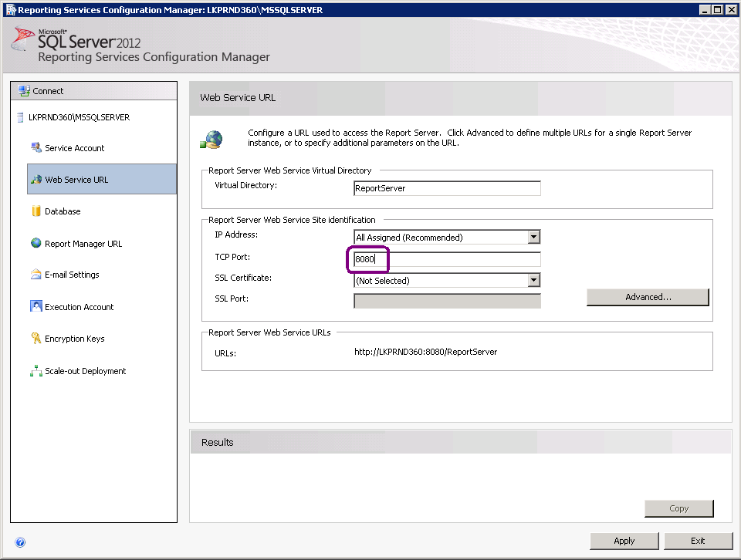Click the SSL Port: label
This screenshot has width=741, height=560.
231,299
